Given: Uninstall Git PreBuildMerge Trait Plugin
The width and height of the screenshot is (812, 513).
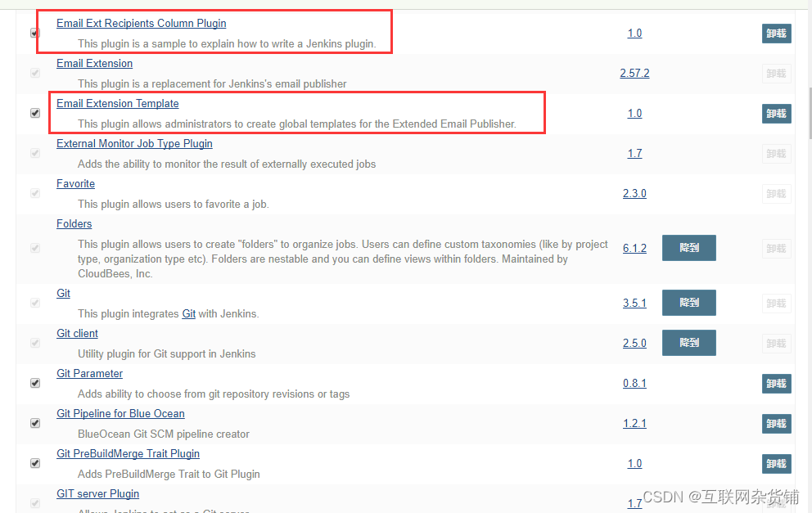Looking at the screenshot, I should point(776,464).
